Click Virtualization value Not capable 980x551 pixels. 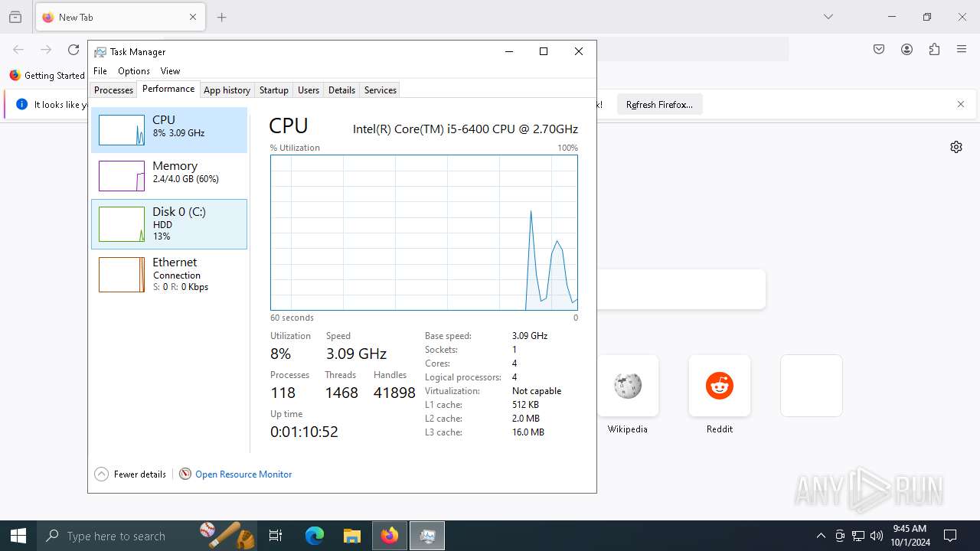[x=537, y=391]
